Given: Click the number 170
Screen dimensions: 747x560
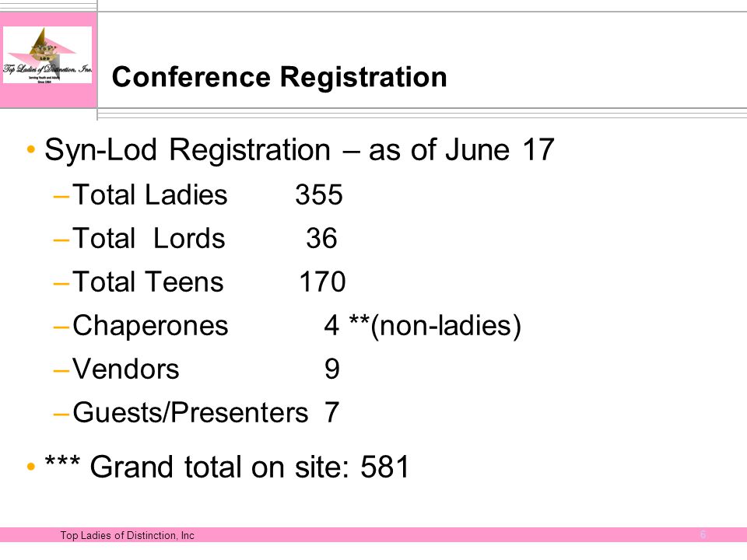Looking at the screenshot, I should [322, 282].
